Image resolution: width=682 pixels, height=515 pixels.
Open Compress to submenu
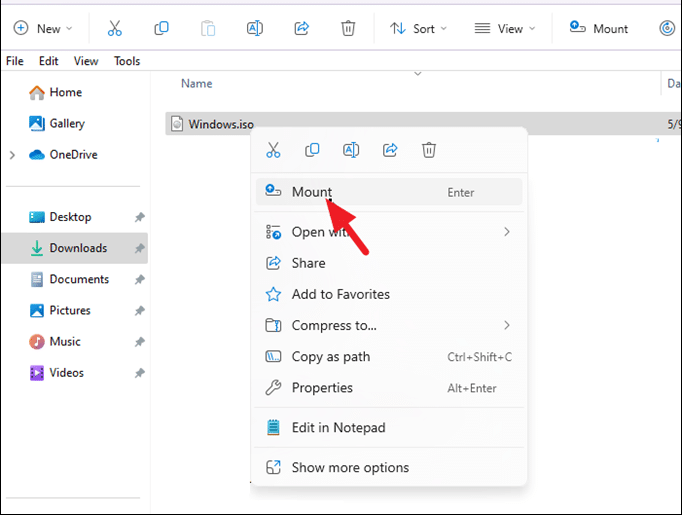334,325
